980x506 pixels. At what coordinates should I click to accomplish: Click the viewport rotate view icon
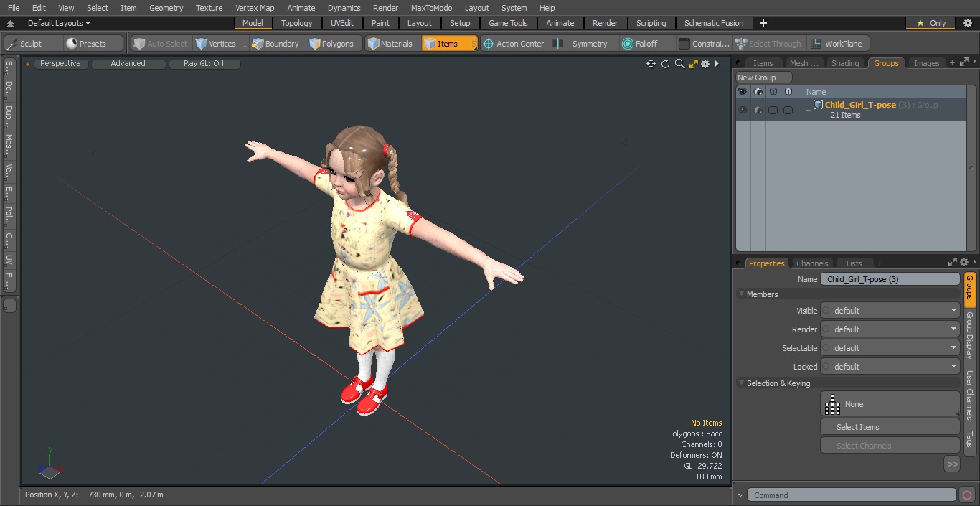pyautogui.click(x=665, y=64)
